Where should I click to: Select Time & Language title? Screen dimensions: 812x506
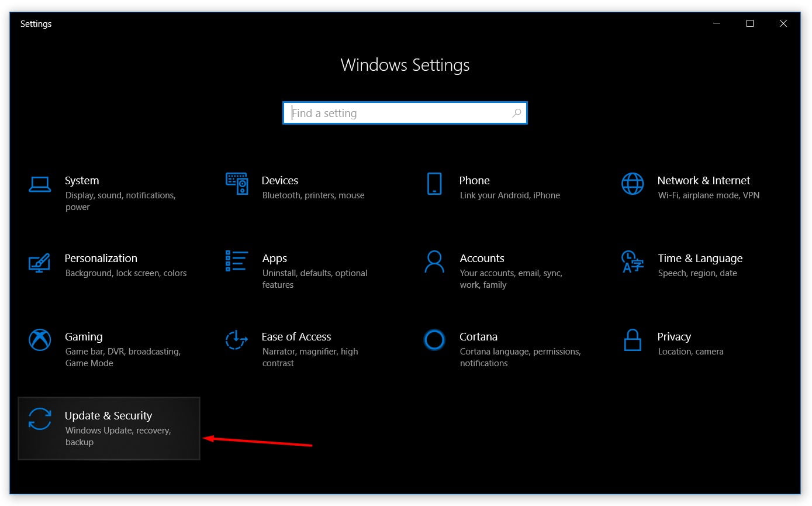coord(700,259)
